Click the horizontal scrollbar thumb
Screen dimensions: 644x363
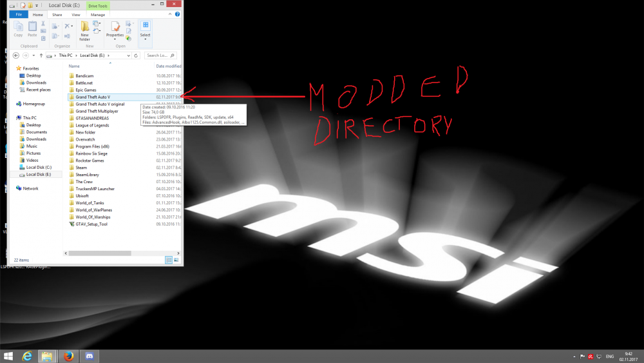coord(100,253)
